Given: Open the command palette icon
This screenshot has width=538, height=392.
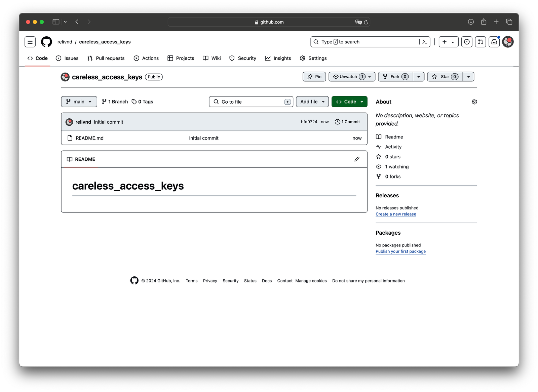Looking at the screenshot, I should coord(425,42).
